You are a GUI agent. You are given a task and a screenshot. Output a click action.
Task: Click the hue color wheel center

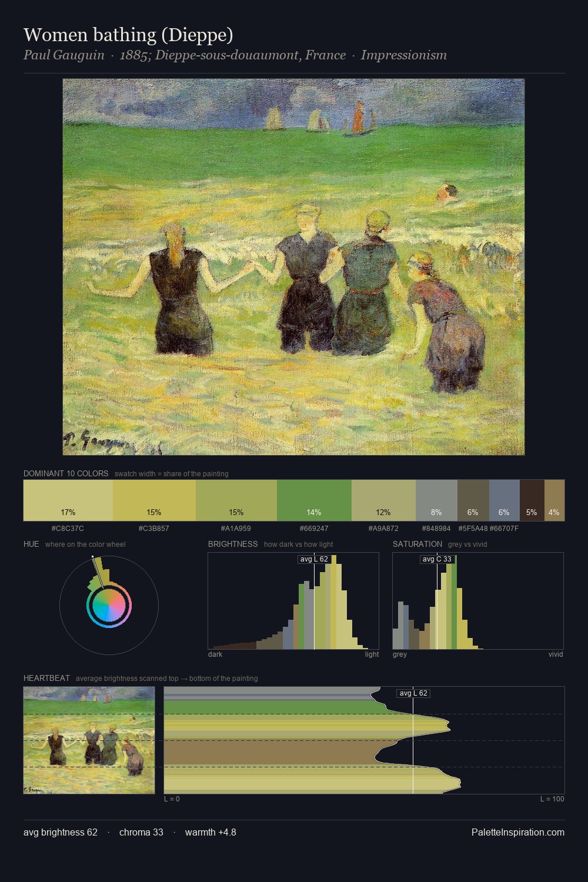(109, 605)
